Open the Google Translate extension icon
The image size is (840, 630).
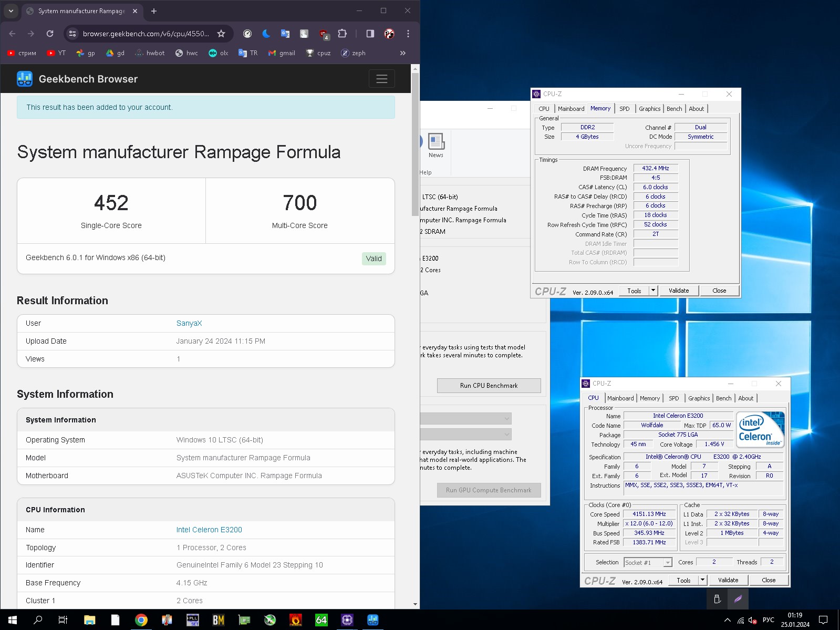[285, 34]
